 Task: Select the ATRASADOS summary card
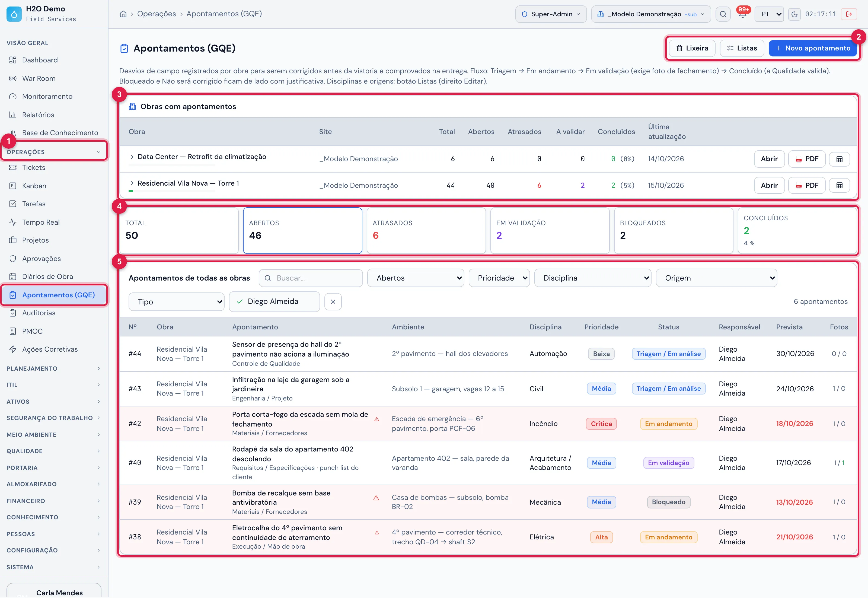(x=426, y=231)
